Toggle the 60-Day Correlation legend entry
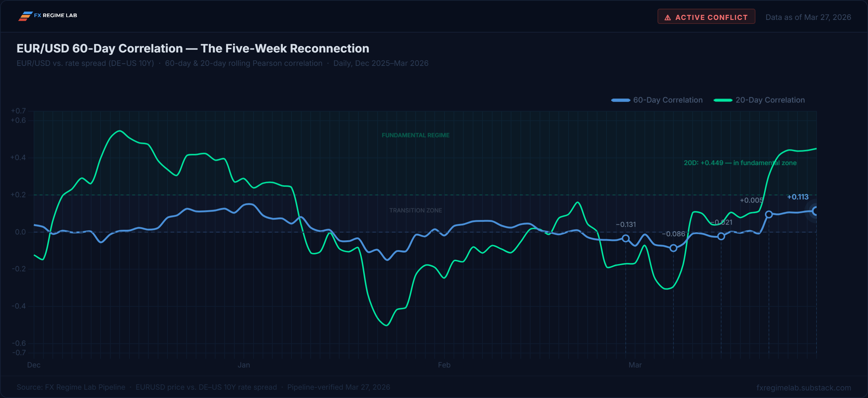The height and width of the screenshot is (398, 868). [x=657, y=100]
